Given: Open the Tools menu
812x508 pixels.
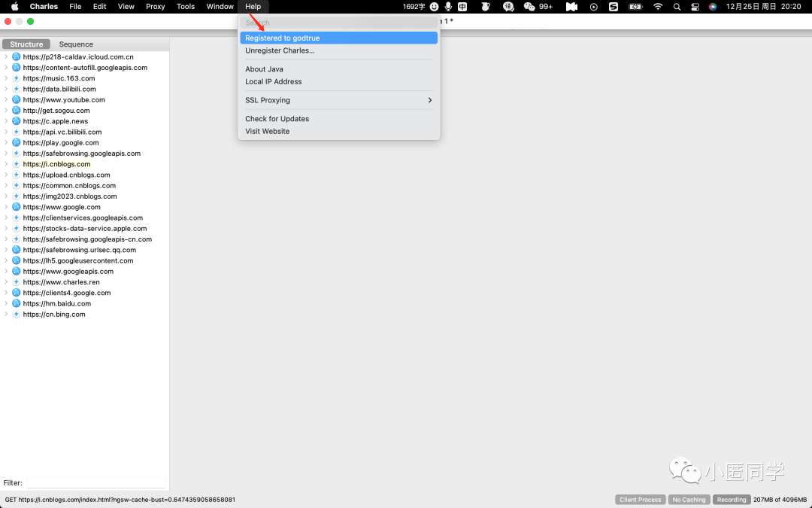Looking at the screenshot, I should click(x=186, y=7).
